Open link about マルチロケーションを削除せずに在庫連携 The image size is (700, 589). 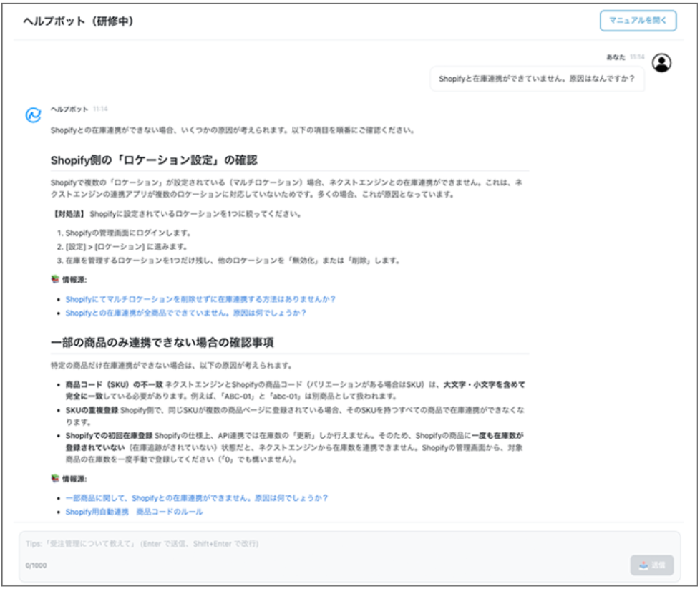click(200, 299)
